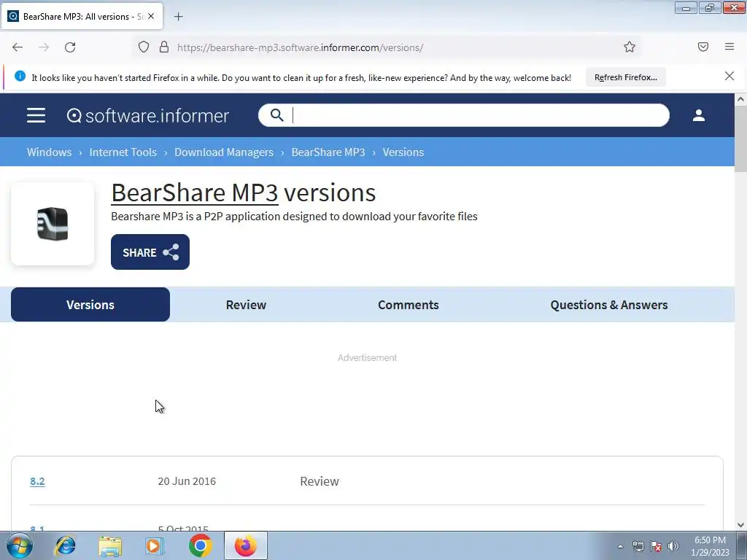
Task: Launch Internet Explorer from the taskbar
Action: [65, 545]
